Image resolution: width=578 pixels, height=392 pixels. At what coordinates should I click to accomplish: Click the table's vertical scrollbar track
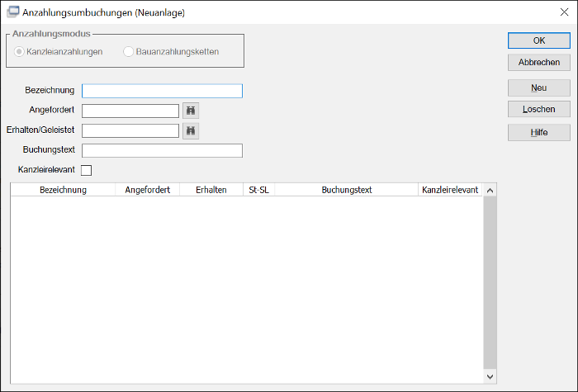click(x=490, y=283)
